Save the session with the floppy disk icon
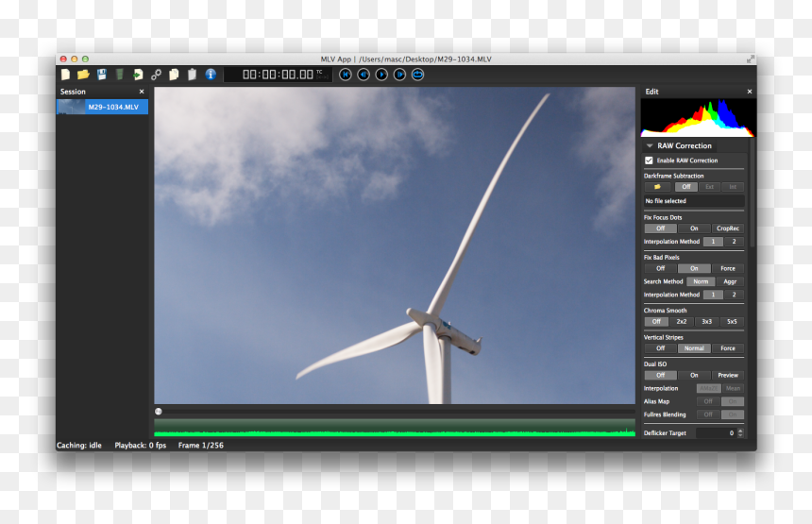Image resolution: width=812 pixels, height=524 pixels. pos(102,75)
